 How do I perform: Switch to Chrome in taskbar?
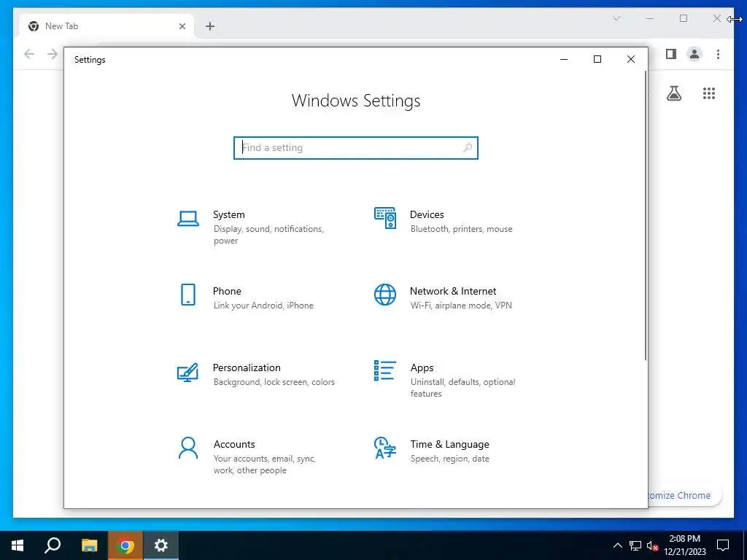(x=125, y=545)
